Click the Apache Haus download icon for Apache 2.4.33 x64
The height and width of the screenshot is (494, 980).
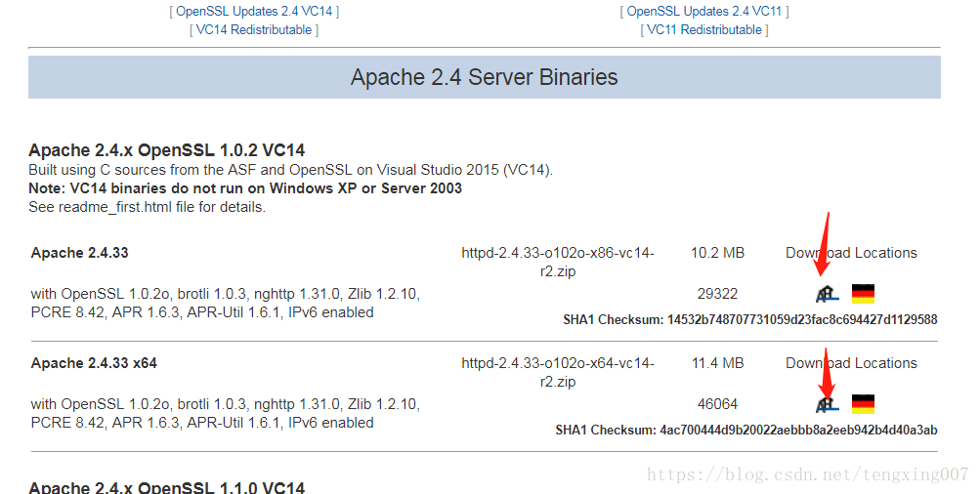pos(827,404)
